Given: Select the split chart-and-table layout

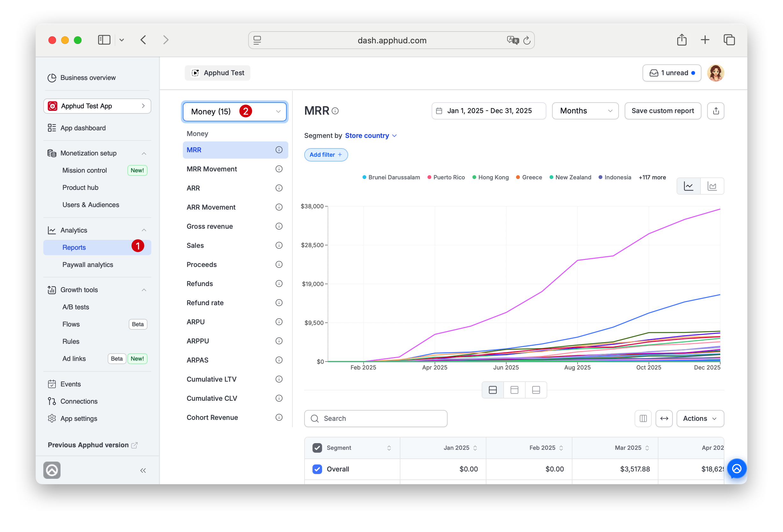Looking at the screenshot, I should [x=492, y=390].
